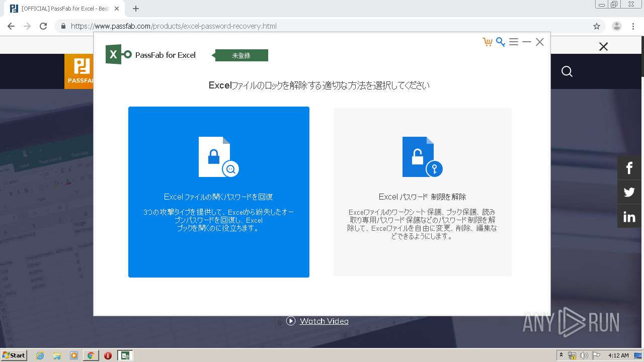This screenshot has width=644, height=362.
Task: Open the website search magnifier icon
Action: tap(567, 71)
